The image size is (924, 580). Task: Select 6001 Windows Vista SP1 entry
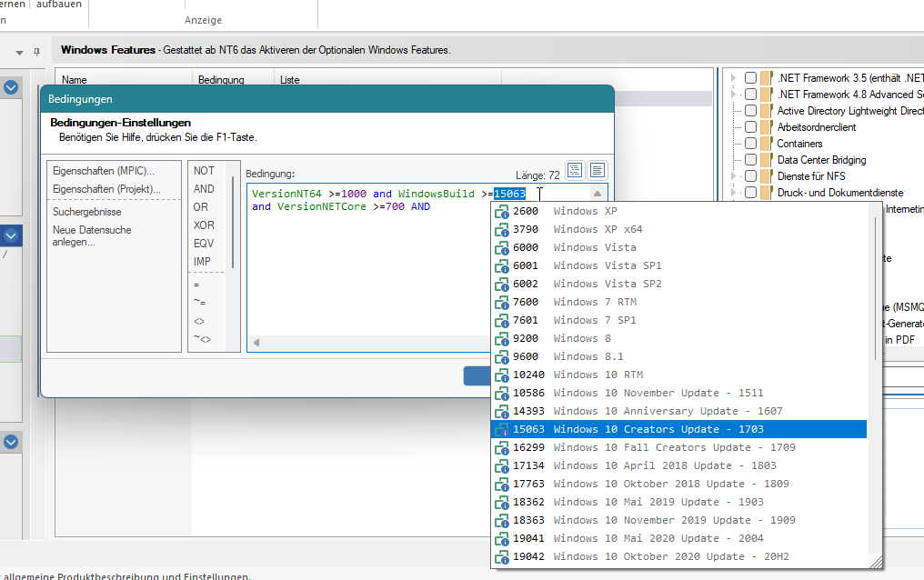pyautogui.click(x=678, y=266)
